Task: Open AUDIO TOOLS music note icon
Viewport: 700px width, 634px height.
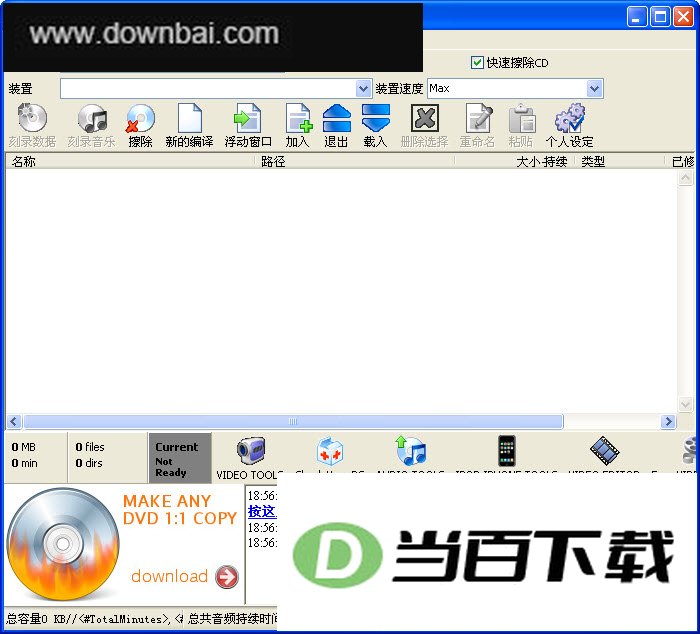Action: [411, 451]
